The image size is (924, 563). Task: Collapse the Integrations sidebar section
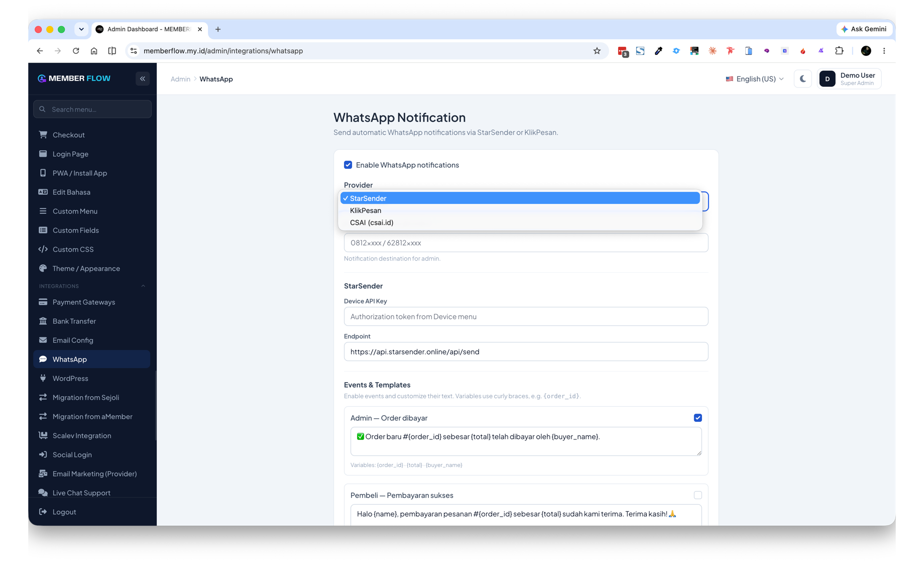click(x=143, y=286)
